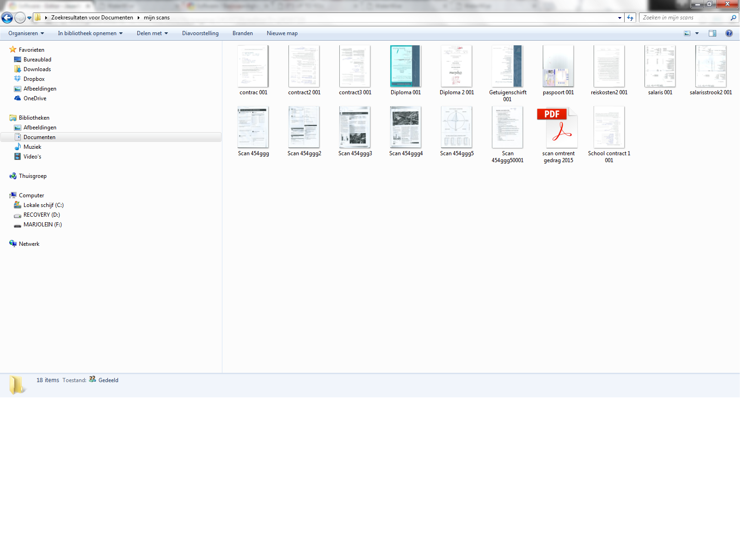This screenshot has width=749, height=560.
Task: Click the Diavoorstelling toolbar button
Action: pos(200,33)
